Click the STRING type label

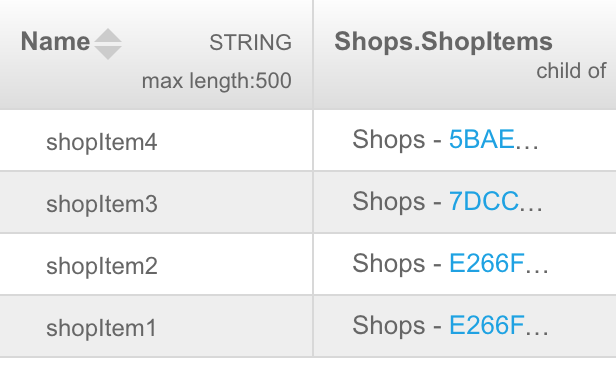point(250,42)
